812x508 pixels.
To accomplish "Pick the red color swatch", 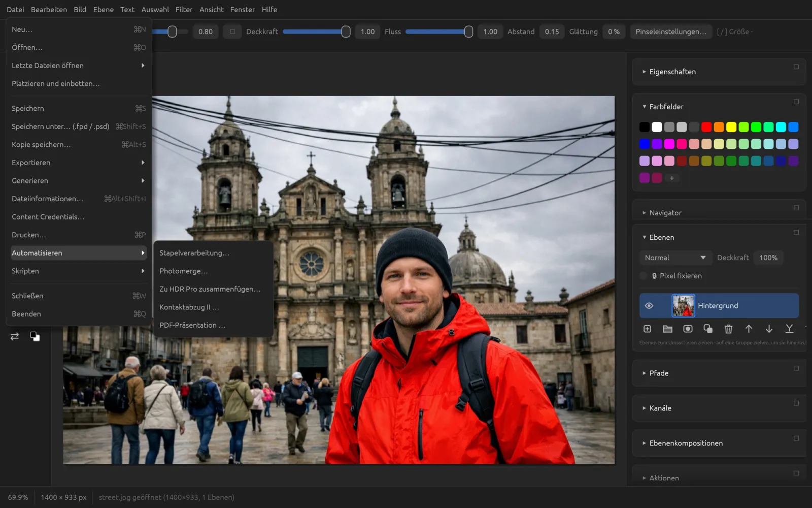I will coord(706,127).
